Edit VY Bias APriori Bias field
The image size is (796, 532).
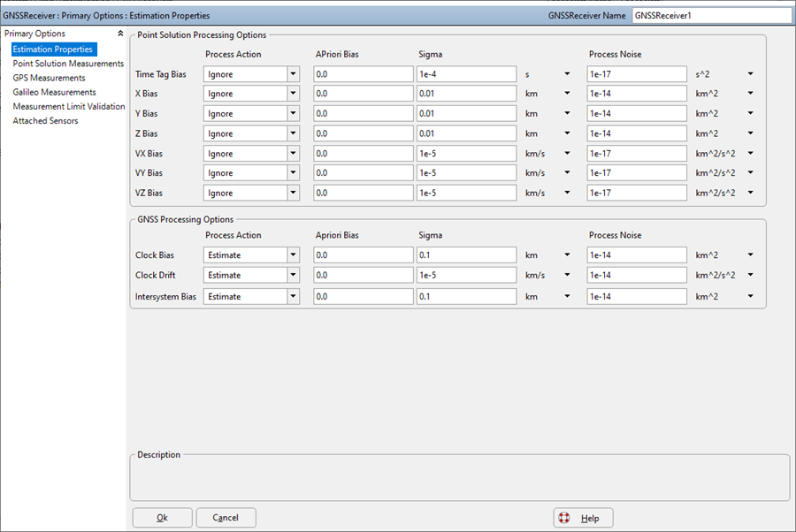tap(364, 172)
